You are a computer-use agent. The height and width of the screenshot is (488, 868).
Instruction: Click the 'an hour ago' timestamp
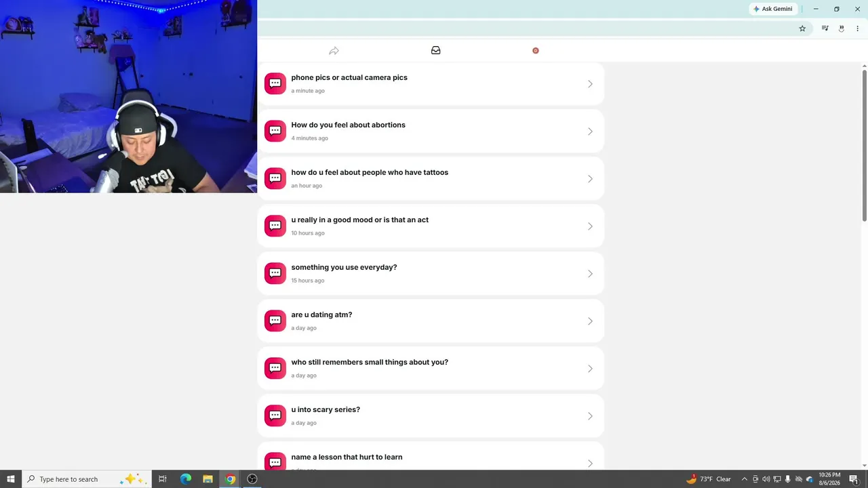pos(307,186)
